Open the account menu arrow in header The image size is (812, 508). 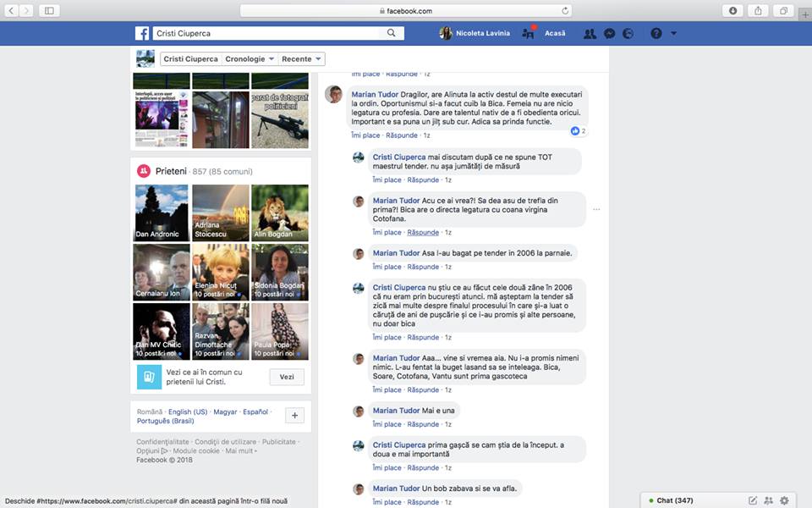(673, 34)
